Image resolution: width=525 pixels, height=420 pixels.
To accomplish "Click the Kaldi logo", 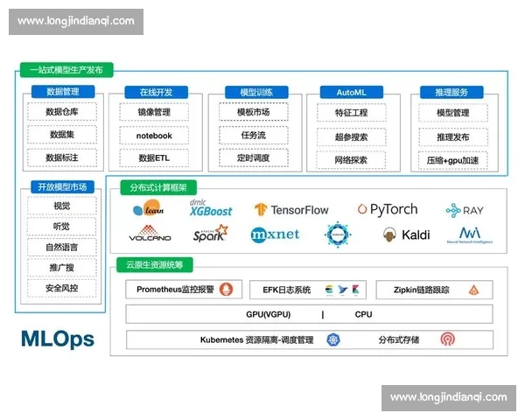I will point(406,234).
